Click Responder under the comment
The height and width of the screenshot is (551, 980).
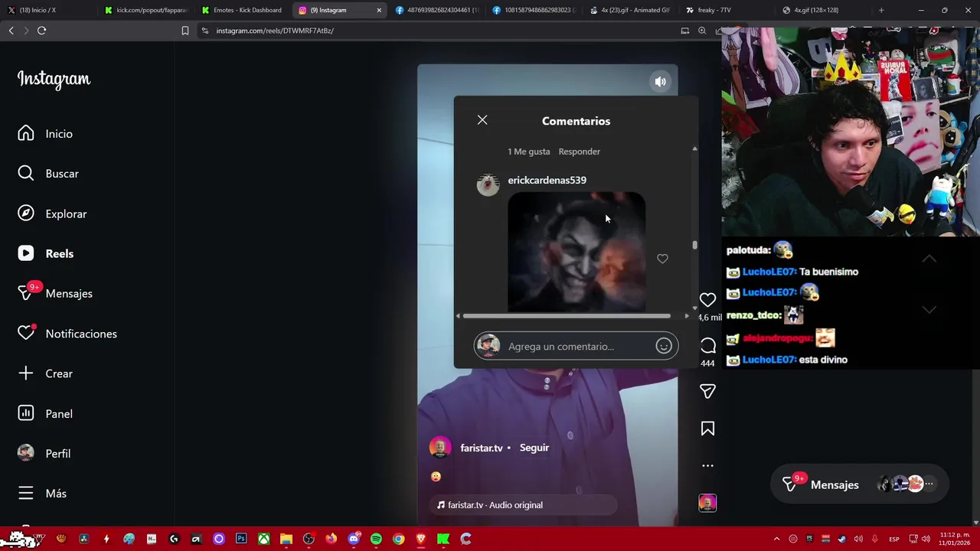click(579, 152)
